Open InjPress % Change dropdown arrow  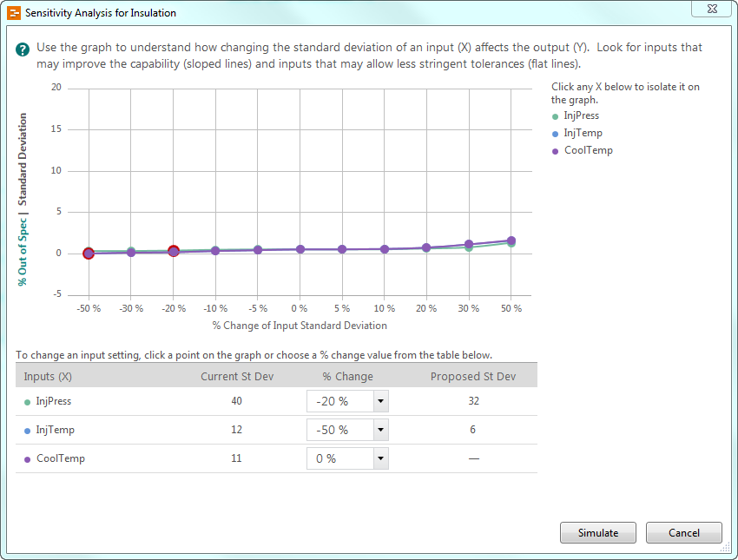pos(380,401)
